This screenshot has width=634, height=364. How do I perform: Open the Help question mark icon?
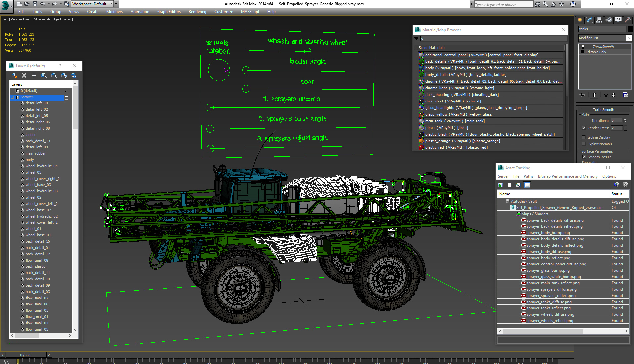[573, 4]
